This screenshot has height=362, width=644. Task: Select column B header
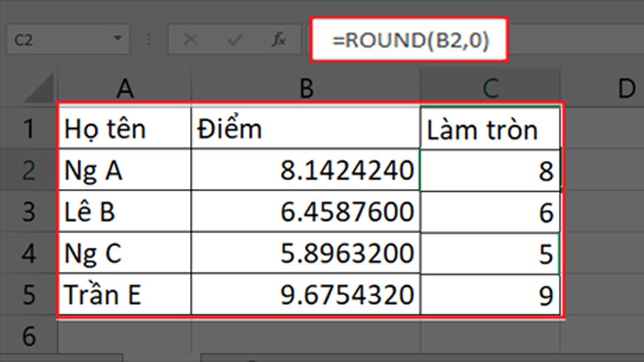pyautogui.click(x=306, y=88)
